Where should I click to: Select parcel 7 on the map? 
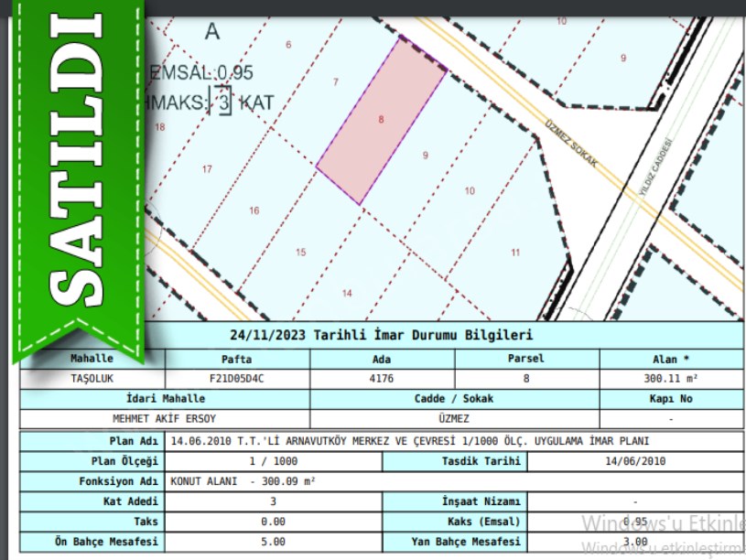[336, 83]
